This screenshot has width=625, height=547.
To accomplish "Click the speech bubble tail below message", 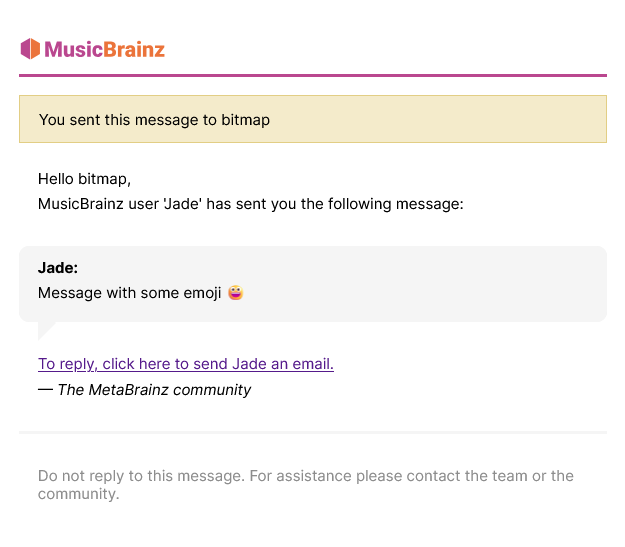I will (46, 331).
